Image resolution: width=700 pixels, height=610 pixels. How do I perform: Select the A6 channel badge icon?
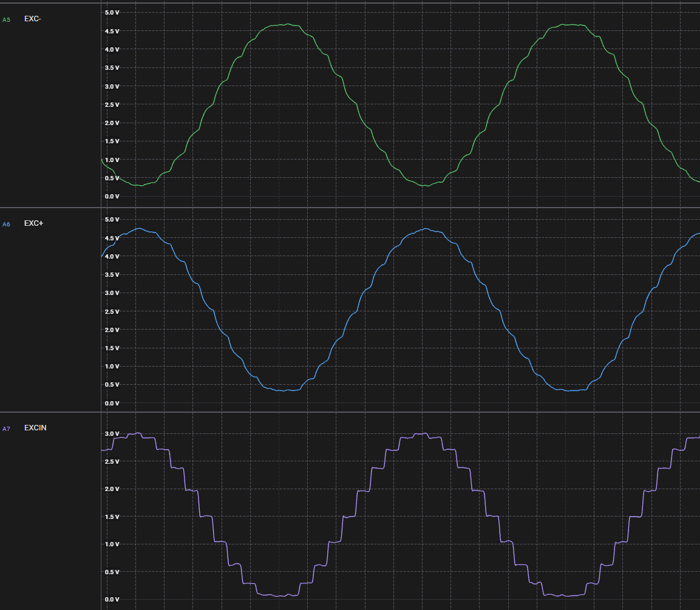click(7, 223)
